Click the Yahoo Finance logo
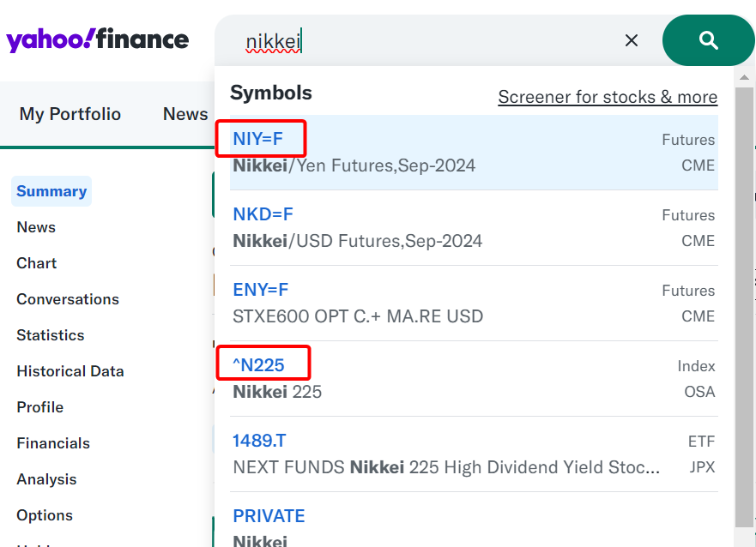Screen dimensions: 756x547 [97, 39]
